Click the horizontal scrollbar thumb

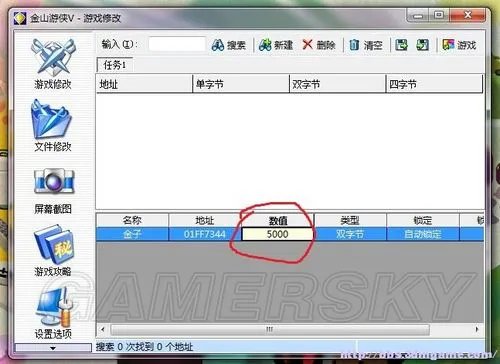pyautogui.click(x=270, y=329)
